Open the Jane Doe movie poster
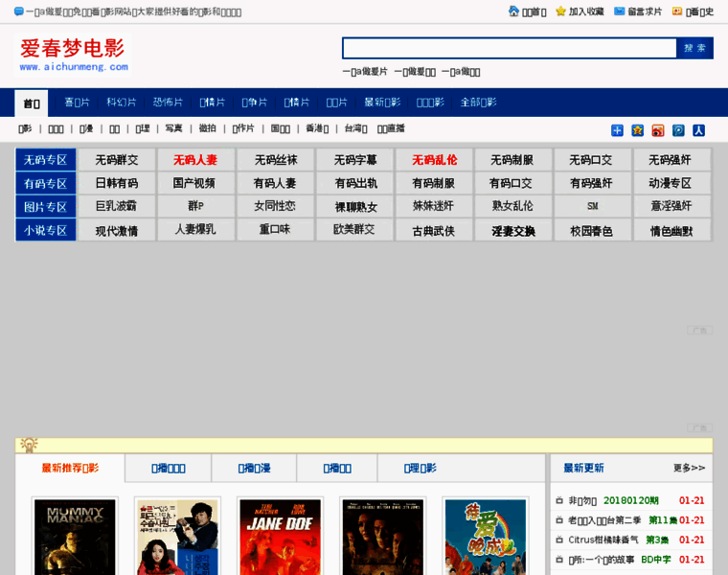Screen dimensions: 728x575 [x=266, y=537]
